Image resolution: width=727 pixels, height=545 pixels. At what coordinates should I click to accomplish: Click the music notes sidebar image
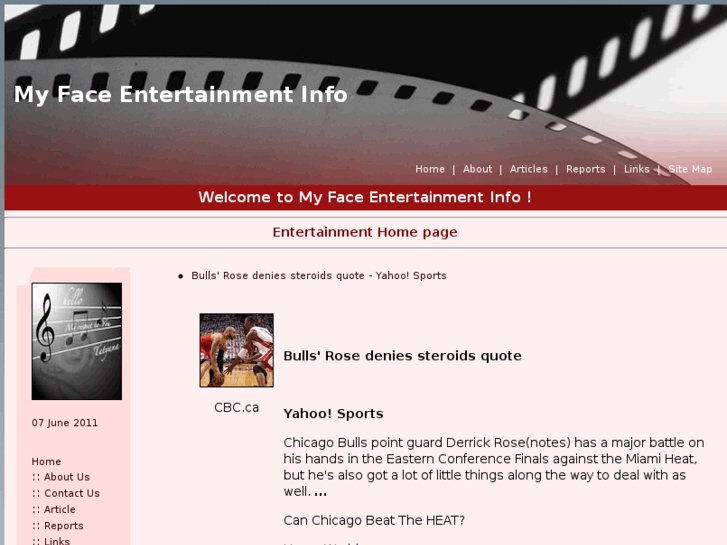point(77,341)
